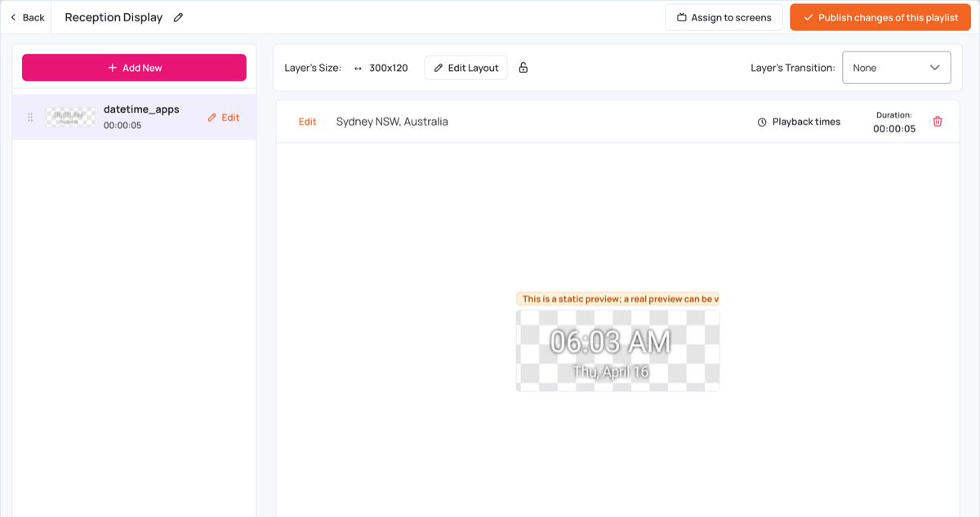Click the static preview notice banner
Viewport: 980px width, 517px height.
pyautogui.click(x=617, y=299)
